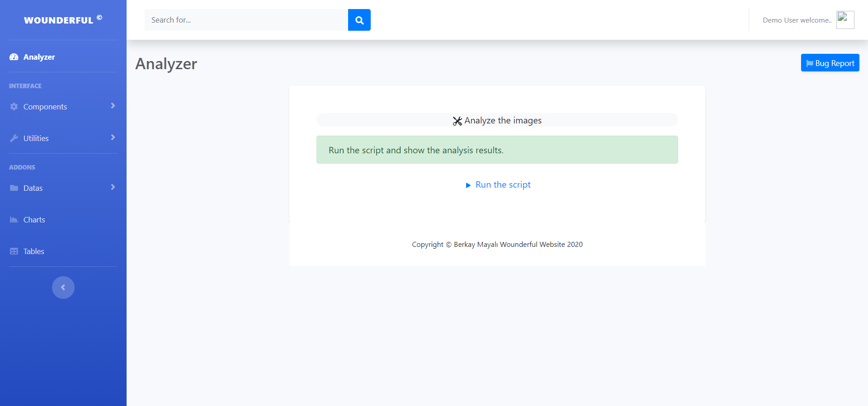Viewport: 868px width, 406px height.
Task: Click the Analyzer dashboard gauge icon
Action: click(x=14, y=57)
